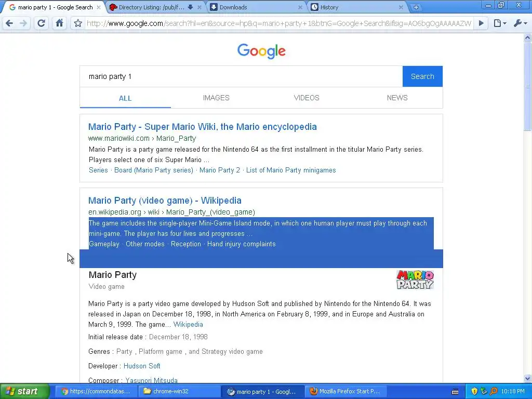
Task: Open Mario Party Super Mario Wiki result
Action: point(202,127)
